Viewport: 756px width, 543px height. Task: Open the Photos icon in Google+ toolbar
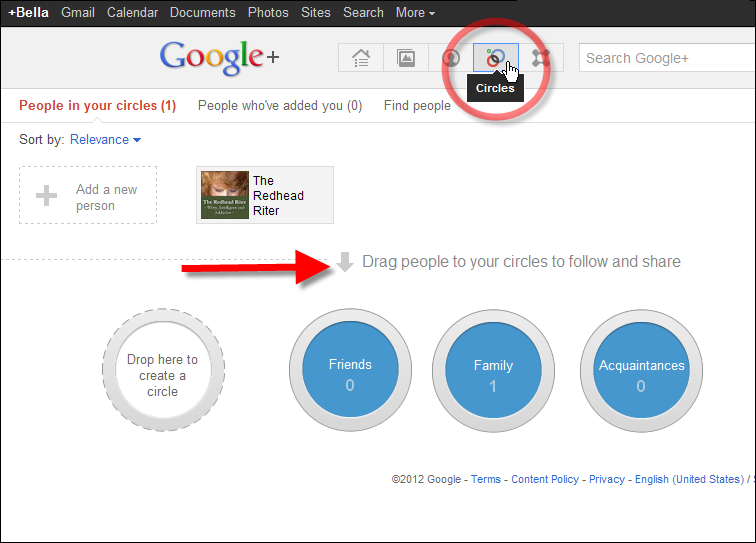406,58
